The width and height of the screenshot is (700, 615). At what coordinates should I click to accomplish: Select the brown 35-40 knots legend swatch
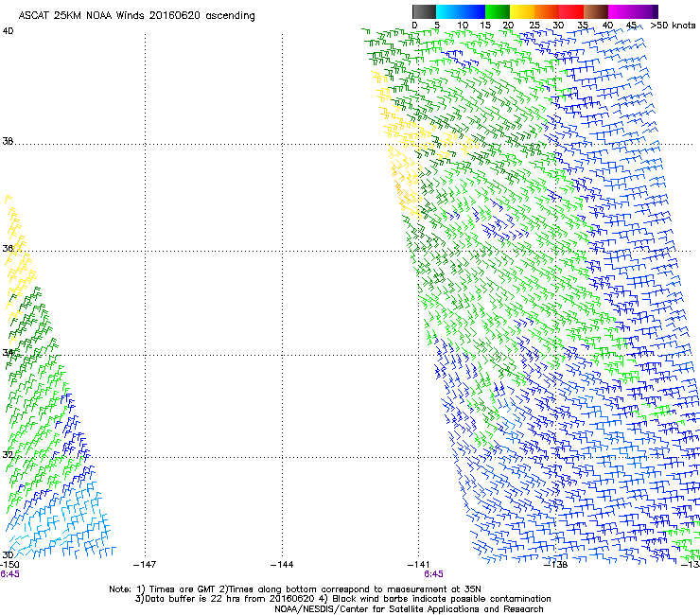[x=596, y=11]
